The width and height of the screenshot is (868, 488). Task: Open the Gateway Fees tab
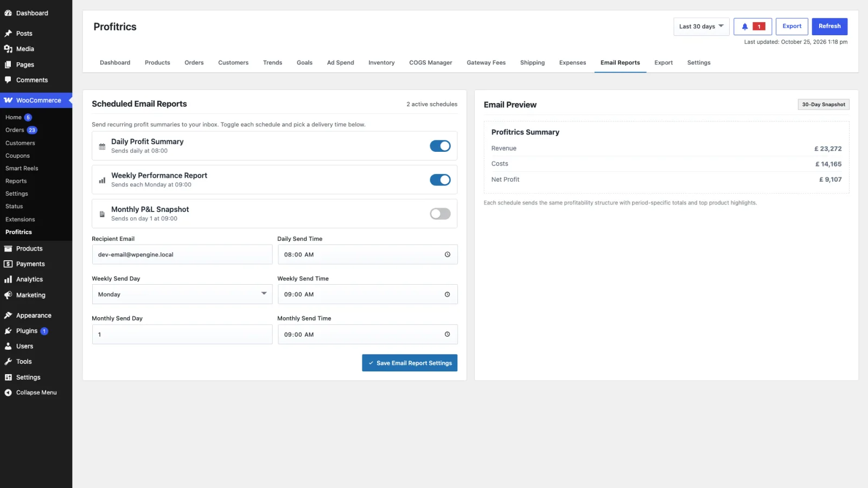[x=486, y=63]
